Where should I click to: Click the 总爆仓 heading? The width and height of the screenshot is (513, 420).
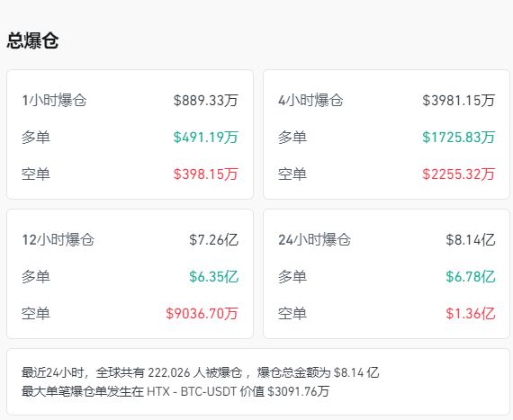pyautogui.click(x=32, y=40)
